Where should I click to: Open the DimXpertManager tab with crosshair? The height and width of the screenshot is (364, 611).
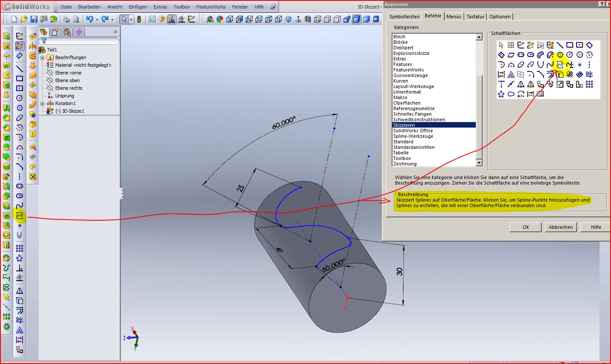[79, 32]
